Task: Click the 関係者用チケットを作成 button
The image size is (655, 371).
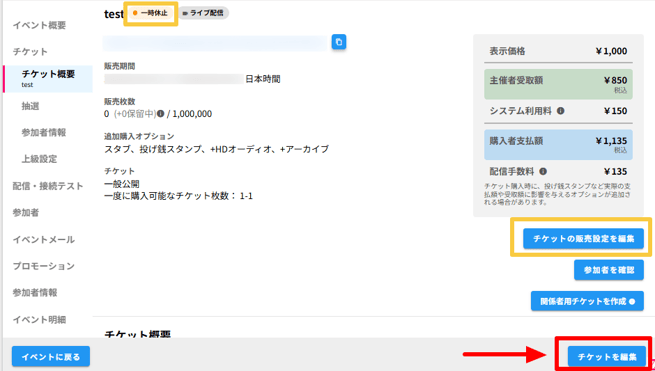Action: [x=587, y=301]
